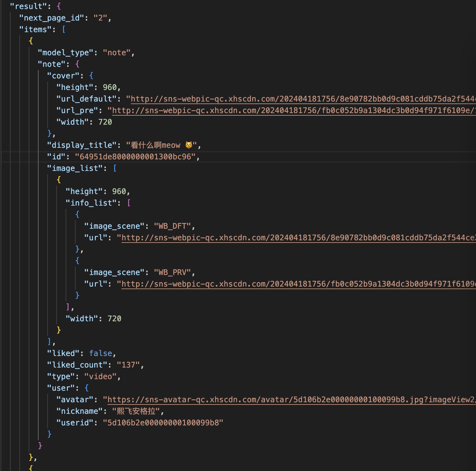Click the "id" key text
This screenshot has width=476, height=471.
pyautogui.click(x=56, y=157)
